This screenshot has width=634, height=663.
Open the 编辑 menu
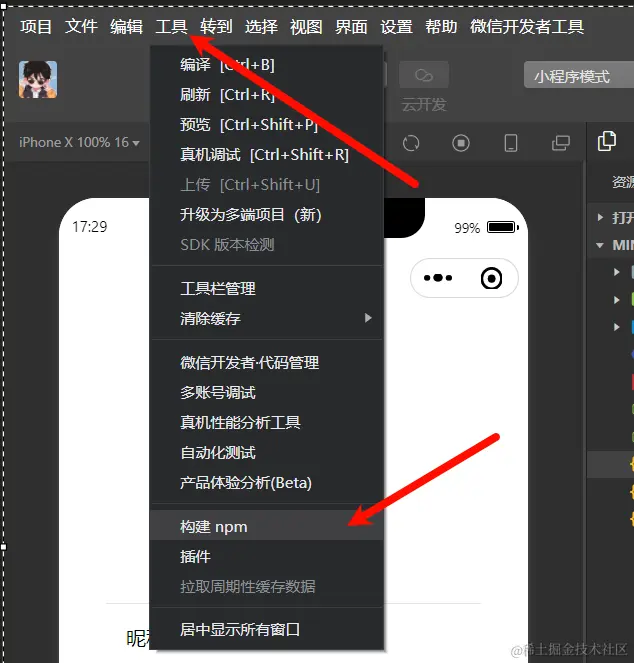click(126, 27)
